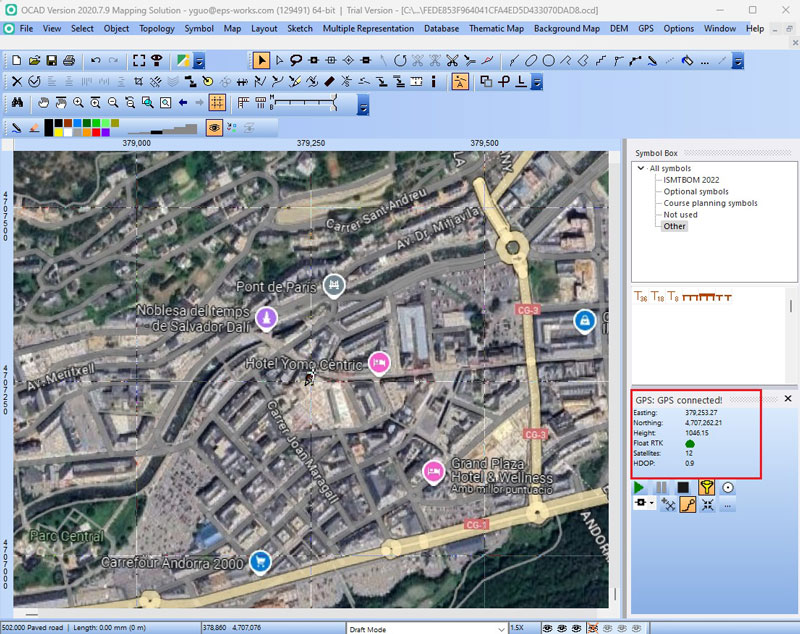Stop GPS recording with black square button
Image resolution: width=800 pixels, height=634 pixels.
click(x=684, y=487)
